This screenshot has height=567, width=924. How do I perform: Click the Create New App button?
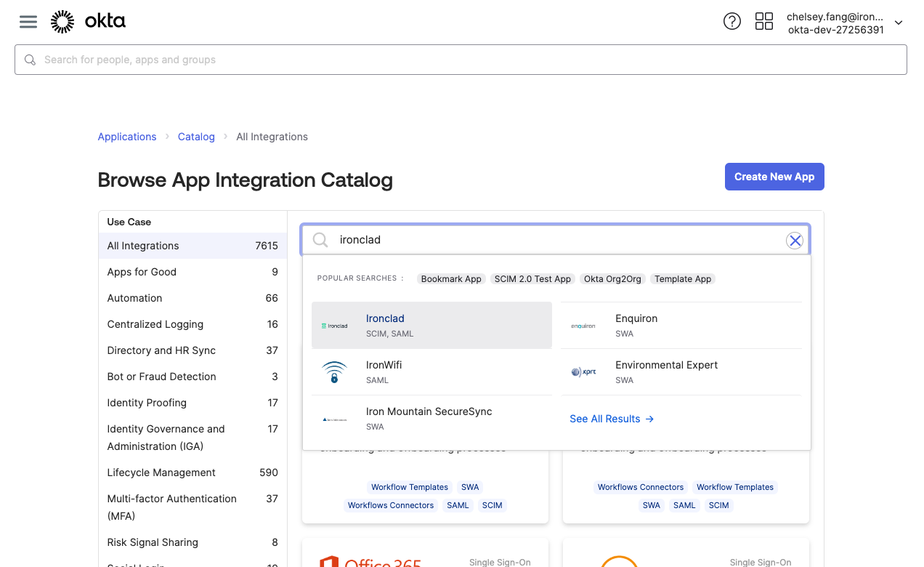coord(774,177)
